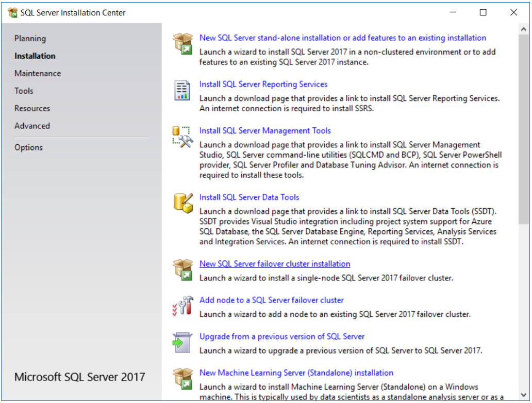532x403 pixels.
Task: Click the Management Tools hammer-wrench icon
Action: [x=182, y=137]
